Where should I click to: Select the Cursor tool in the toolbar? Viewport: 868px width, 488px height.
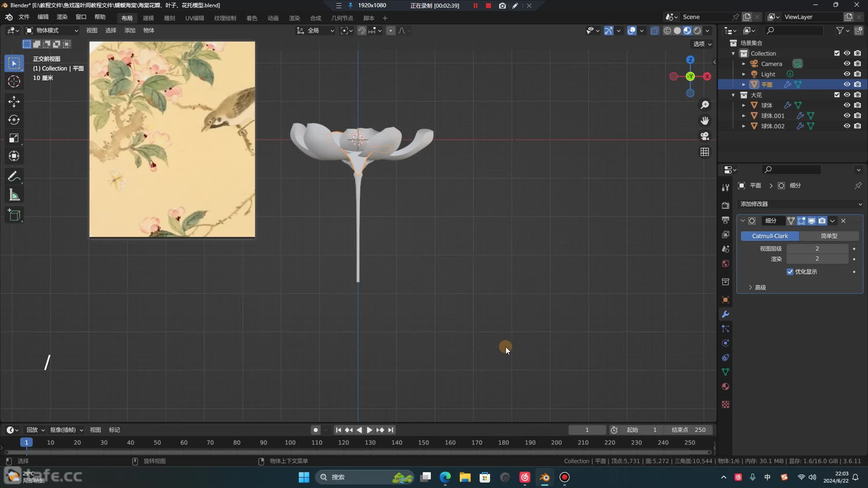click(x=14, y=81)
